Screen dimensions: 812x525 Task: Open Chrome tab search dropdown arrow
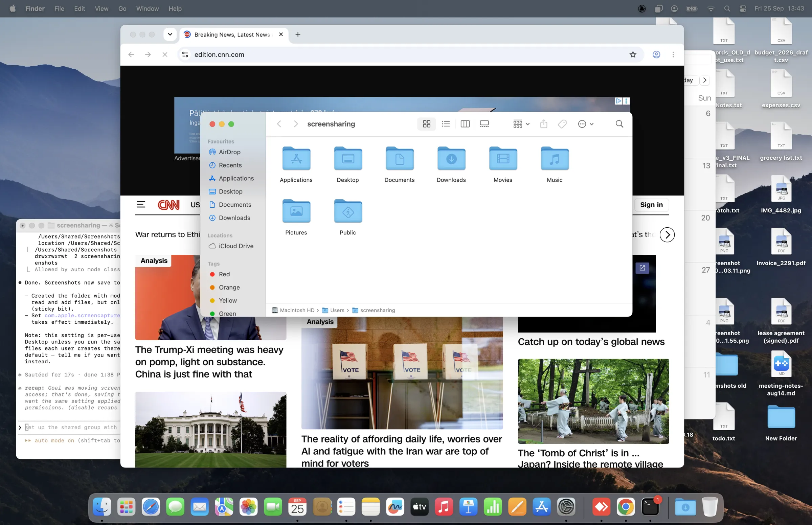[170, 34]
